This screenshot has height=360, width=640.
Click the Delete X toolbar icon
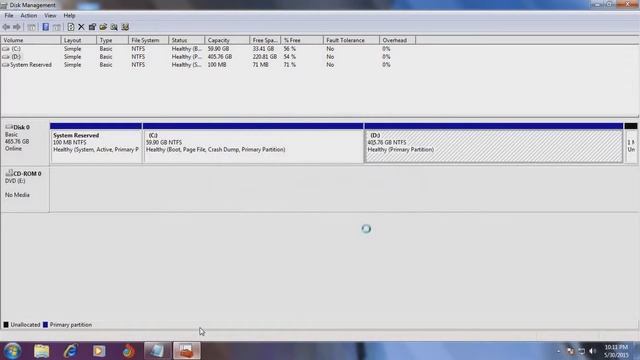[81, 27]
